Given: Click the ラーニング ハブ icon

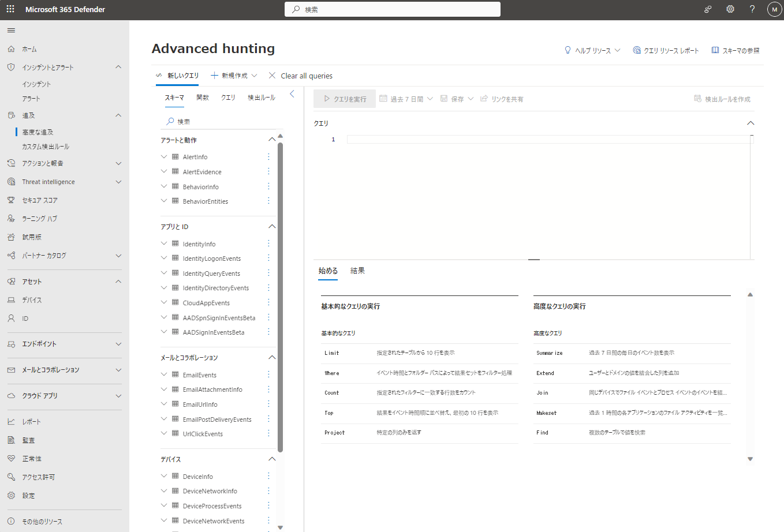Looking at the screenshot, I should pyautogui.click(x=11, y=219).
